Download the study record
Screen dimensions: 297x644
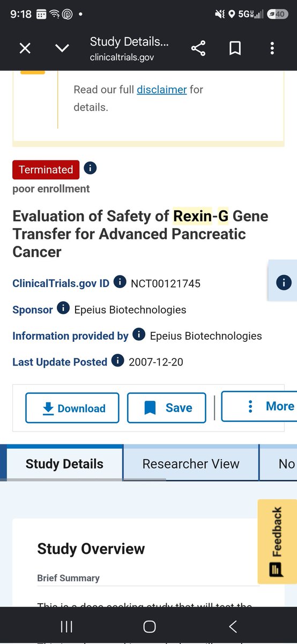[x=73, y=408]
